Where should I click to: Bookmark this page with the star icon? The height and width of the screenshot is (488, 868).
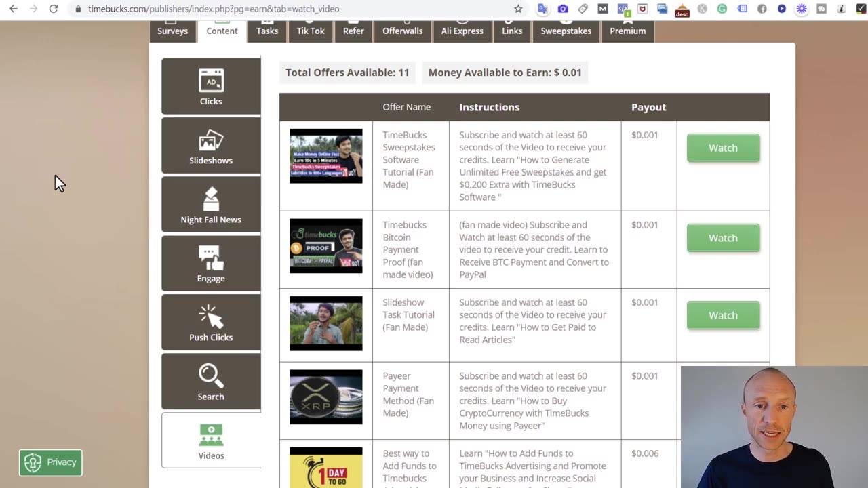[x=518, y=9]
